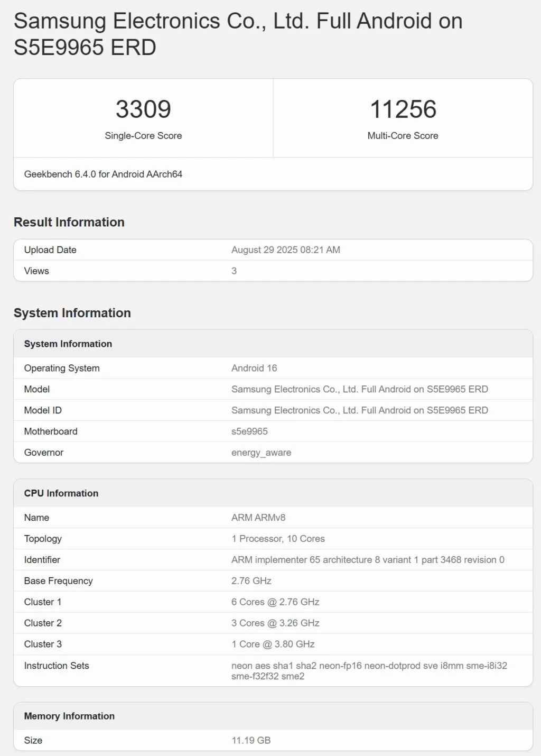The height and width of the screenshot is (756, 541).
Task: Click the Single-Core Score value 3309
Action: 143,109
